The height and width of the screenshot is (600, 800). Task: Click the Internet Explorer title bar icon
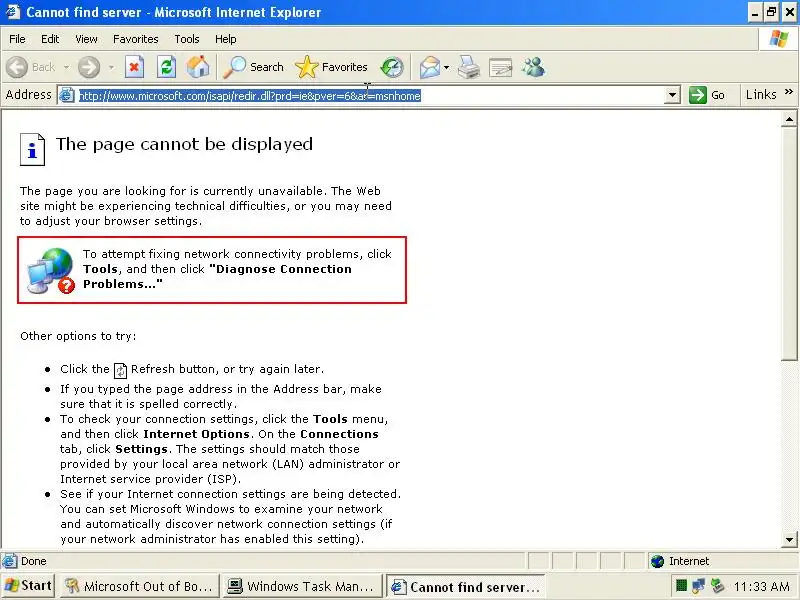point(13,12)
